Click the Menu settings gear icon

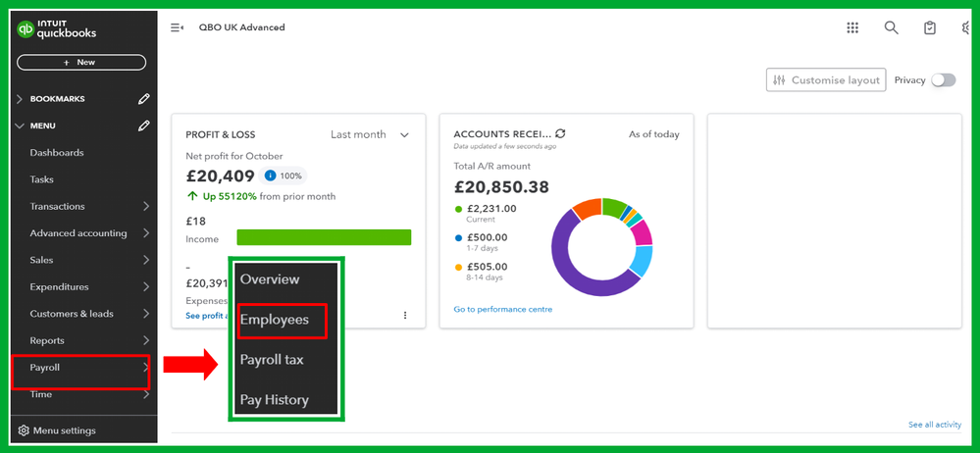coord(24,430)
